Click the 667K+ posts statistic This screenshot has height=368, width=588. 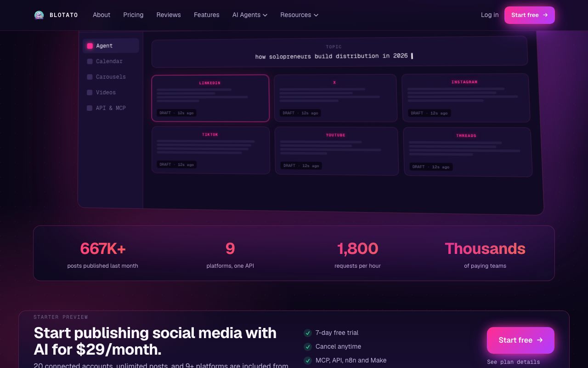click(x=102, y=254)
